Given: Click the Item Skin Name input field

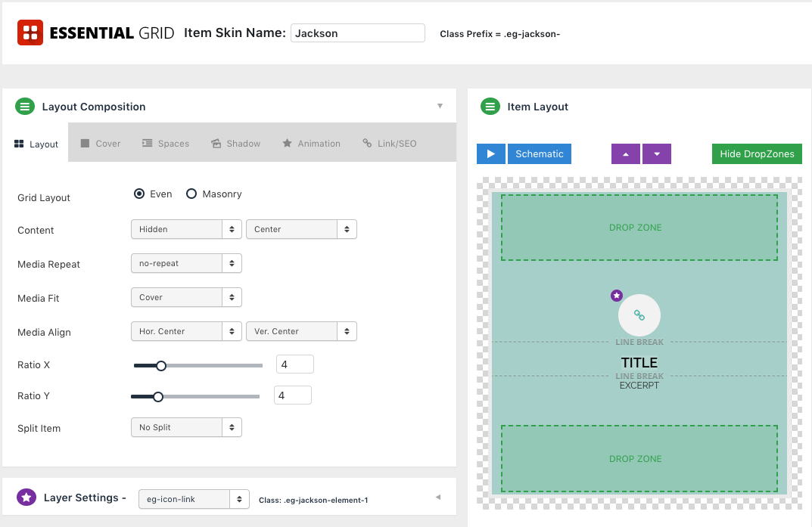Looking at the screenshot, I should tap(358, 33).
